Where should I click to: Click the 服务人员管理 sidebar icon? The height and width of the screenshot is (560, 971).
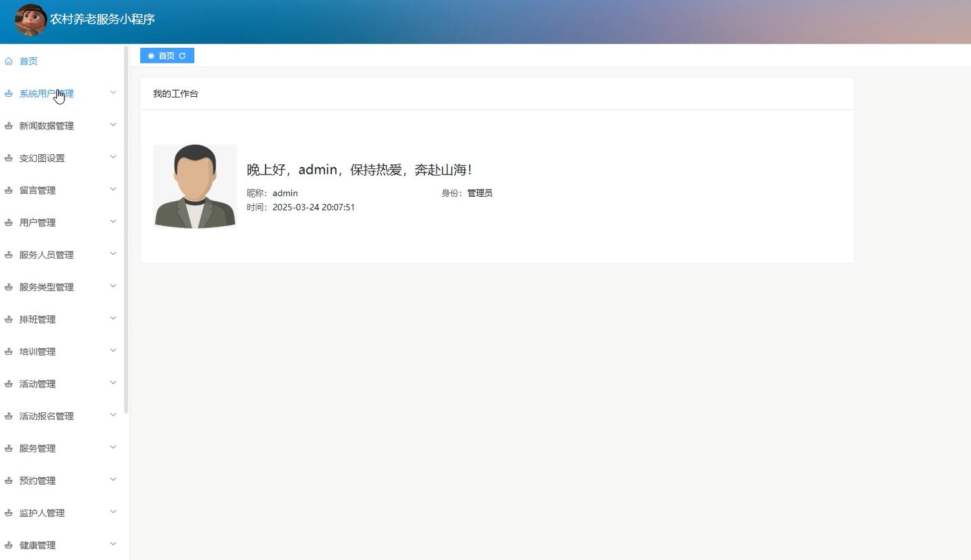[x=8, y=254]
